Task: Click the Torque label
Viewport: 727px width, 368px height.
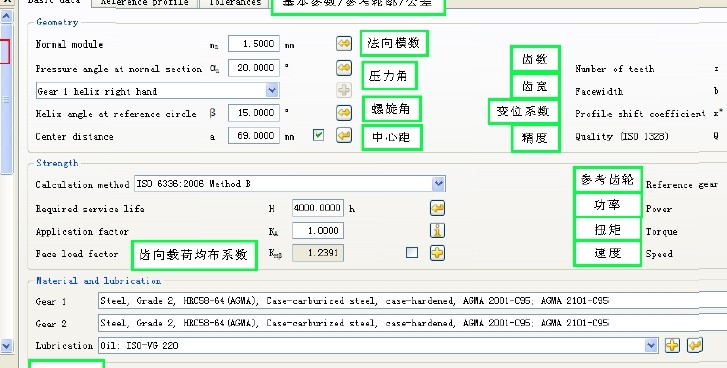Action: pos(662,231)
